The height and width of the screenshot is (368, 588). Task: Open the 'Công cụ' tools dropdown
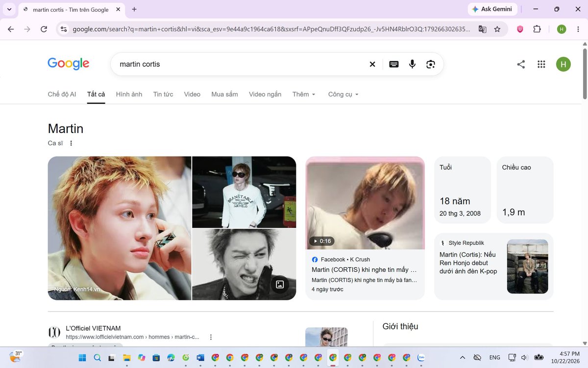point(343,94)
